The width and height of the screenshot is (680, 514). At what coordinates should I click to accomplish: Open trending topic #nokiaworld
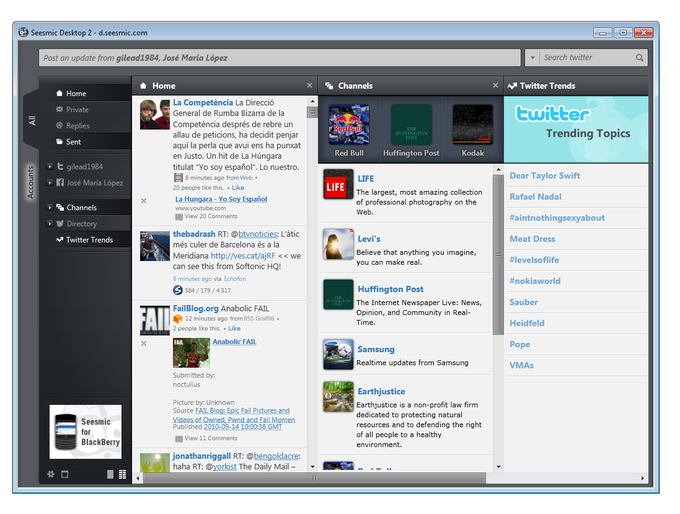click(535, 281)
